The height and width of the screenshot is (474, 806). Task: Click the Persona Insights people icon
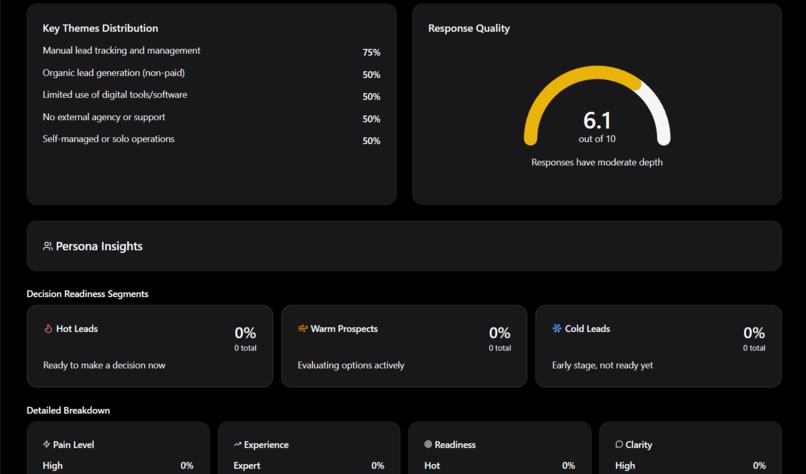point(48,246)
